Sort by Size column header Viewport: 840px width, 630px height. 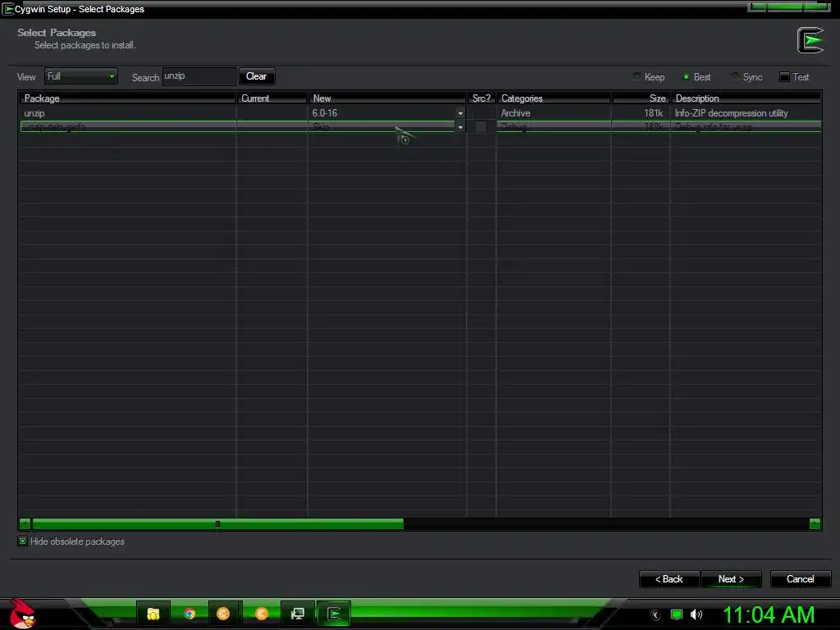[x=641, y=98]
